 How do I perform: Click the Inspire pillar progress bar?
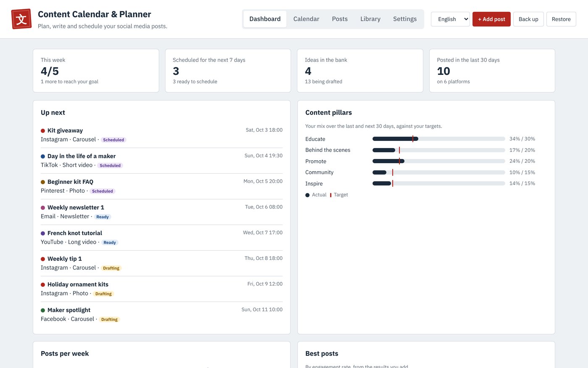439,183
